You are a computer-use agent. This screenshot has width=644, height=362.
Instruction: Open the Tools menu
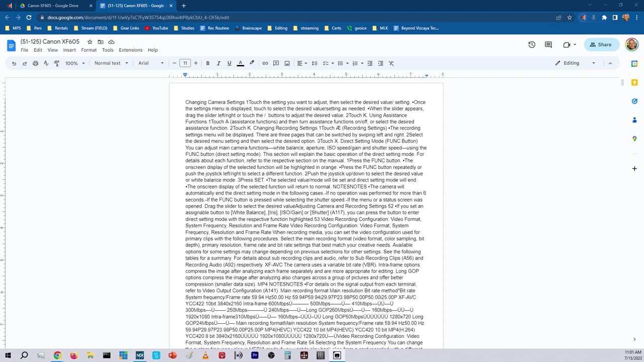point(108,50)
